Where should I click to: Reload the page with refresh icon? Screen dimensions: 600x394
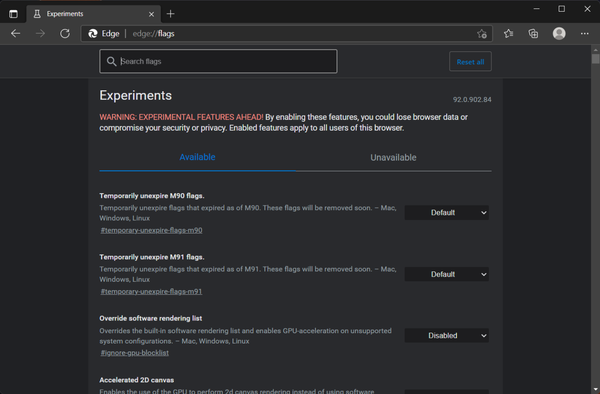pos(65,34)
